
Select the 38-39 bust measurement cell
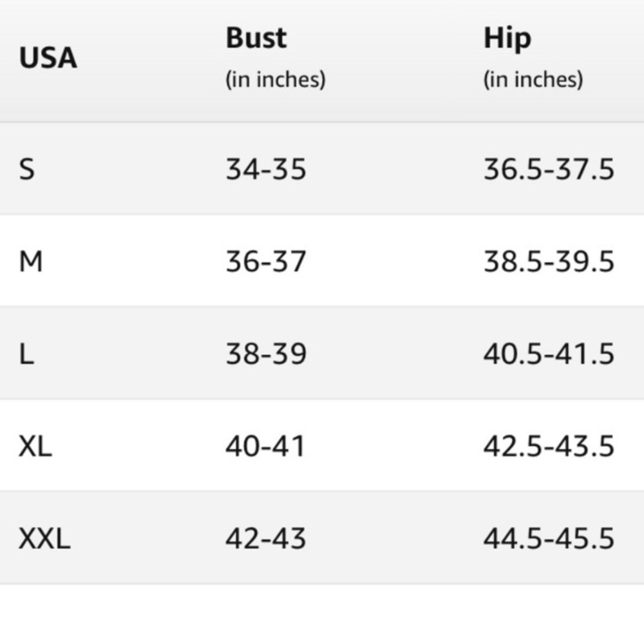265,354
